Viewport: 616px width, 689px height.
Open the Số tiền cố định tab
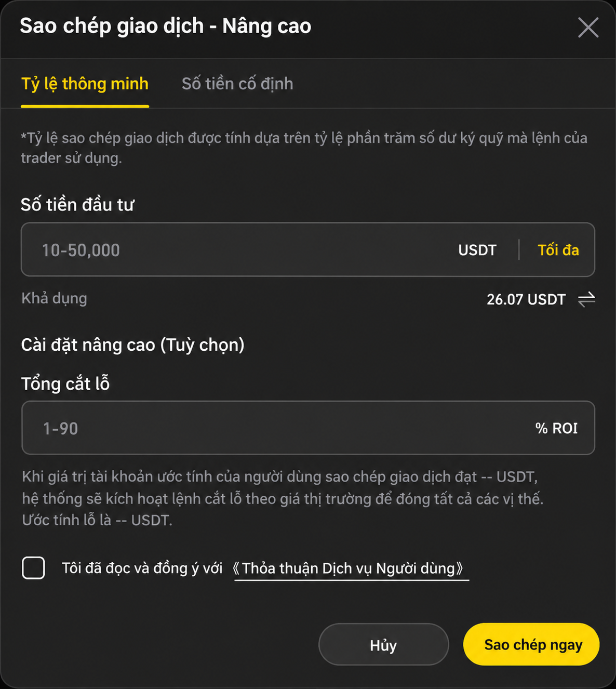click(237, 84)
